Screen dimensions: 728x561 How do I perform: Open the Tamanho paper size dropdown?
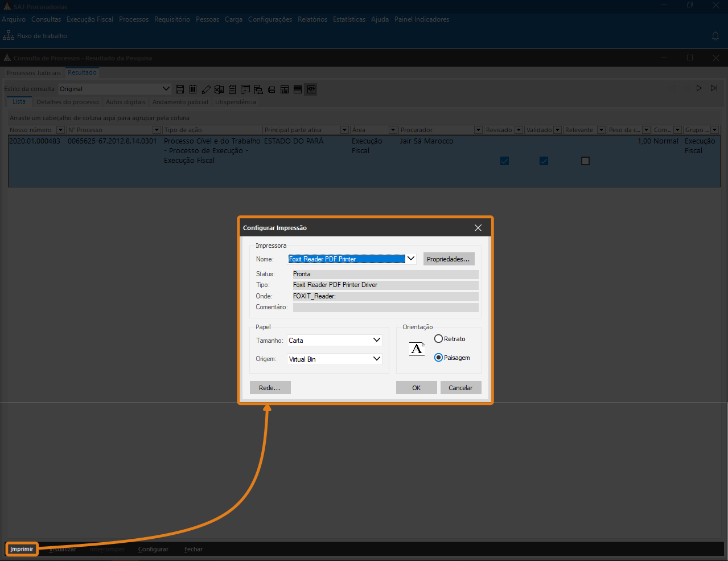(376, 340)
